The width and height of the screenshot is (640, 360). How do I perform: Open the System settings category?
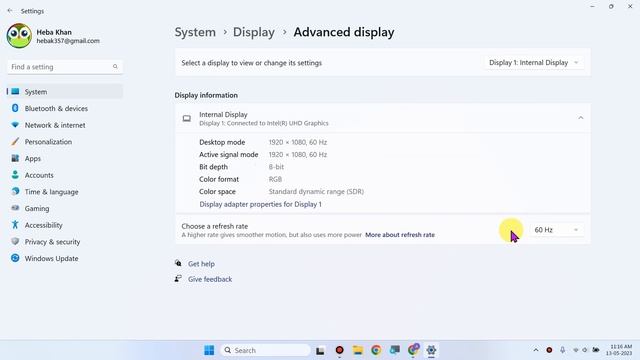pos(65,92)
